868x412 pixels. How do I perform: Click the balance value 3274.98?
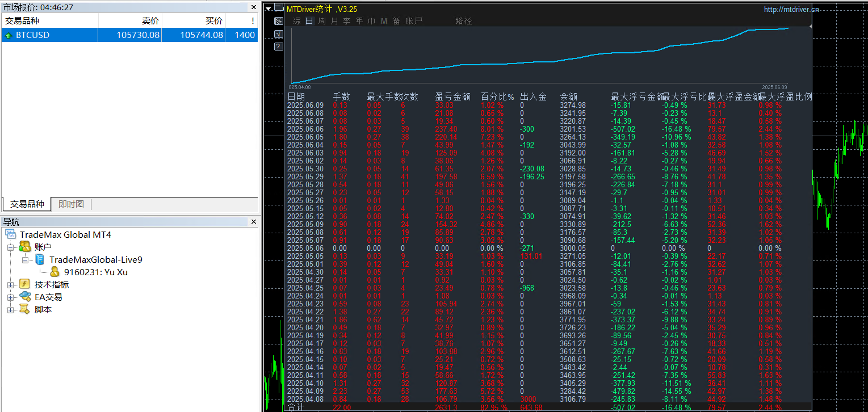click(x=573, y=105)
